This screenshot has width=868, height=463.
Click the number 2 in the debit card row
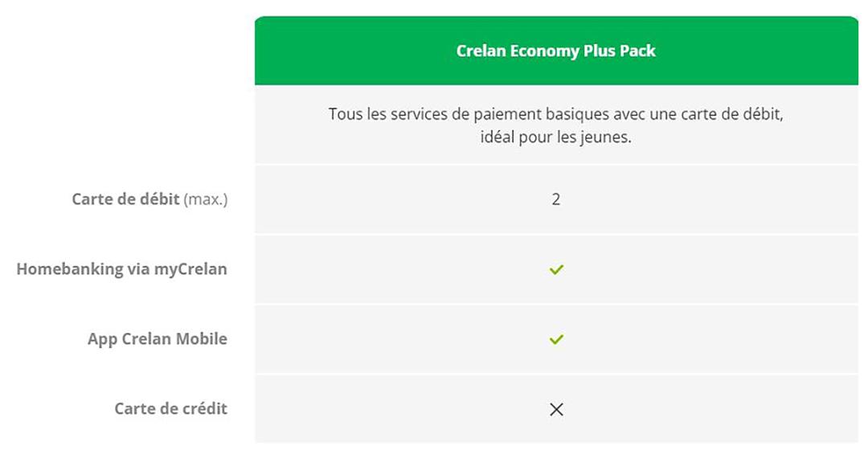pos(556,199)
